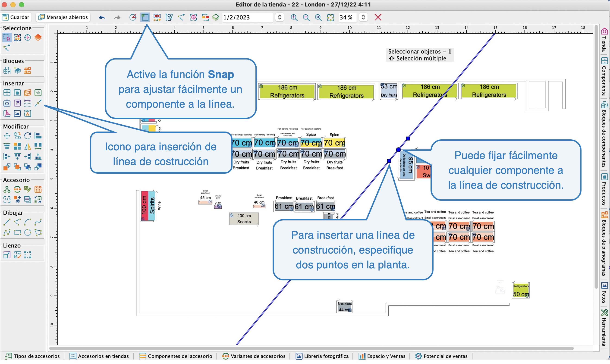The width and height of the screenshot is (610, 364).
Task: Open the Herramienta side tab
Action: (604, 328)
